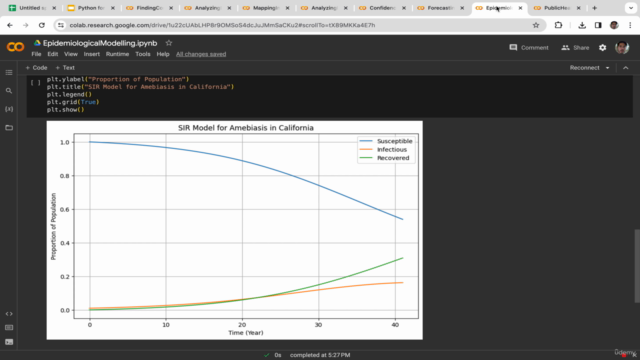This screenshot has height=360, width=640.
Task: Switch to the Forecasting tab
Action: tap(440, 8)
